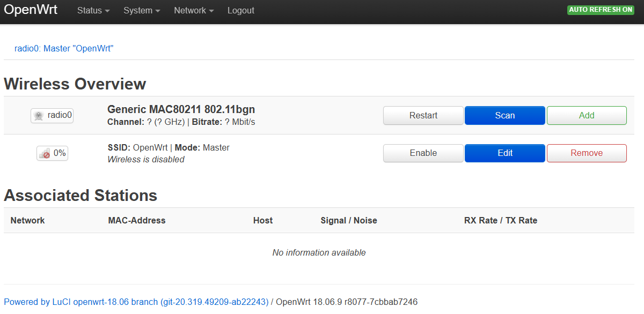
Task: Select the radio0 Master OpenWrt tab
Action: tap(64, 49)
